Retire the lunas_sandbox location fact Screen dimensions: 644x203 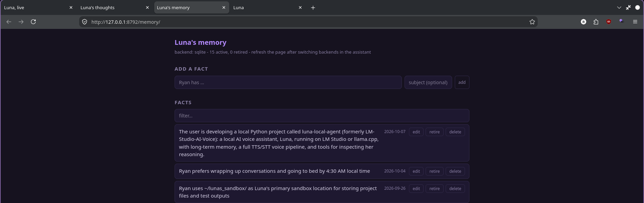pos(434,189)
